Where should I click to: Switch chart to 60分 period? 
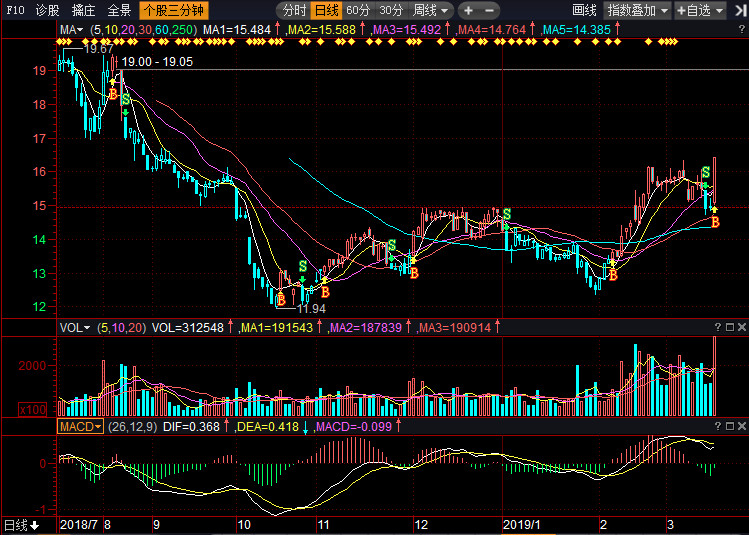[x=358, y=10]
